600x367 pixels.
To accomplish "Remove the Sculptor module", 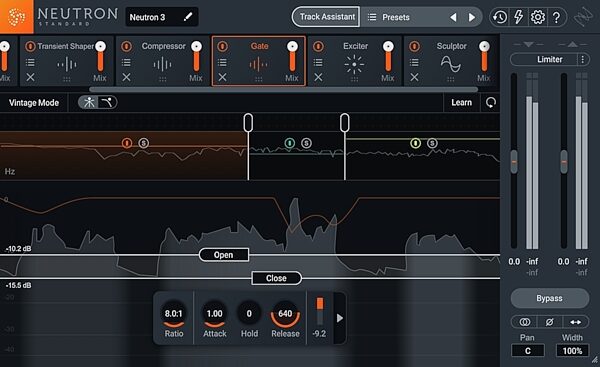I will (x=414, y=78).
